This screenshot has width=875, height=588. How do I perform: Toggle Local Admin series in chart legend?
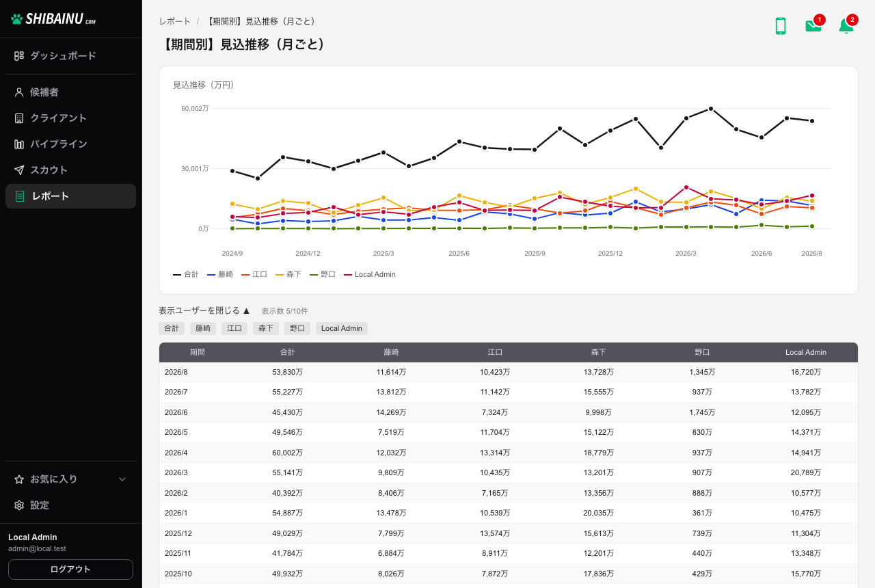tap(370, 274)
